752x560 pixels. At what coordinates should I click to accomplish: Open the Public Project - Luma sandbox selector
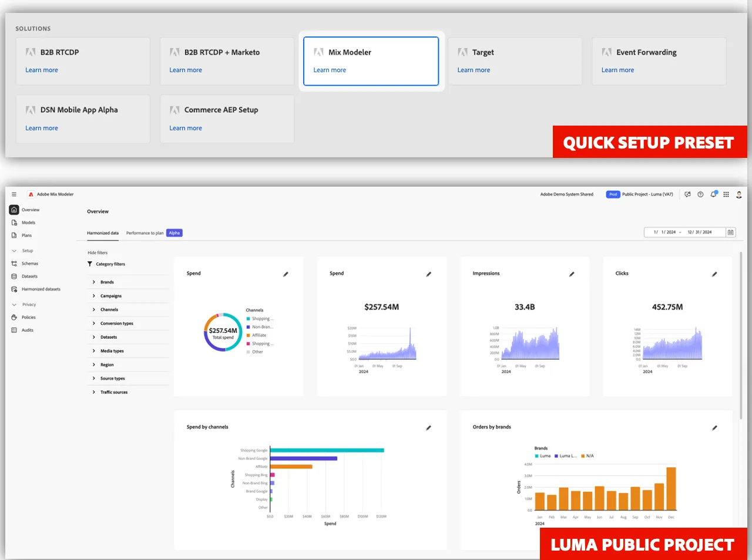[640, 194]
